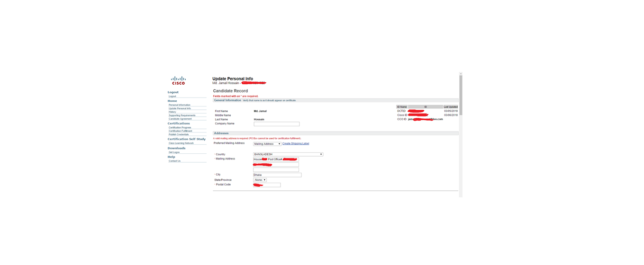Open Preferred Mailing Address dropdown
Viewport: 644px width, 265px height.
point(267,144)
